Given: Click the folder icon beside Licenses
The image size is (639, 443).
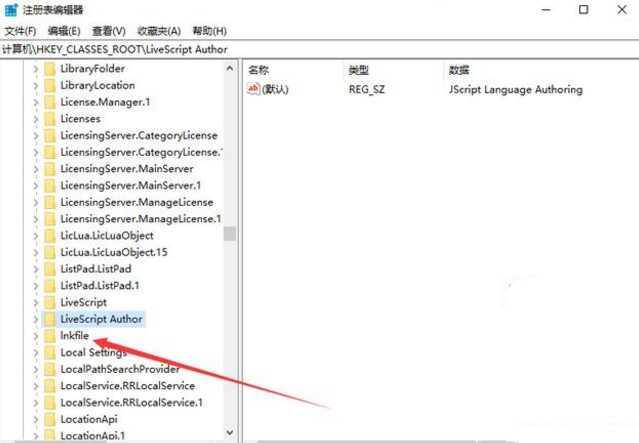Looking at the screenshot, I should click(x=49, y=119).
